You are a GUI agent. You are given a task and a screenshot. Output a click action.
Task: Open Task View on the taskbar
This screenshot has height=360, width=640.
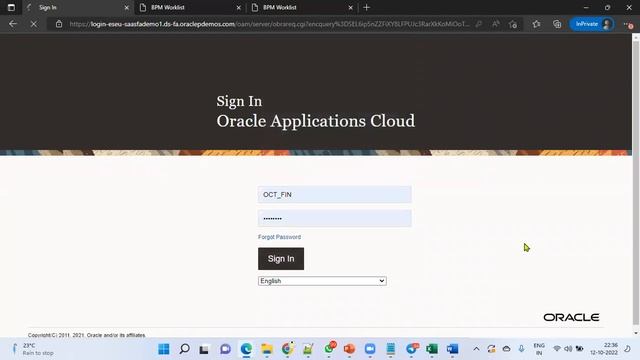tap(204, 349)
